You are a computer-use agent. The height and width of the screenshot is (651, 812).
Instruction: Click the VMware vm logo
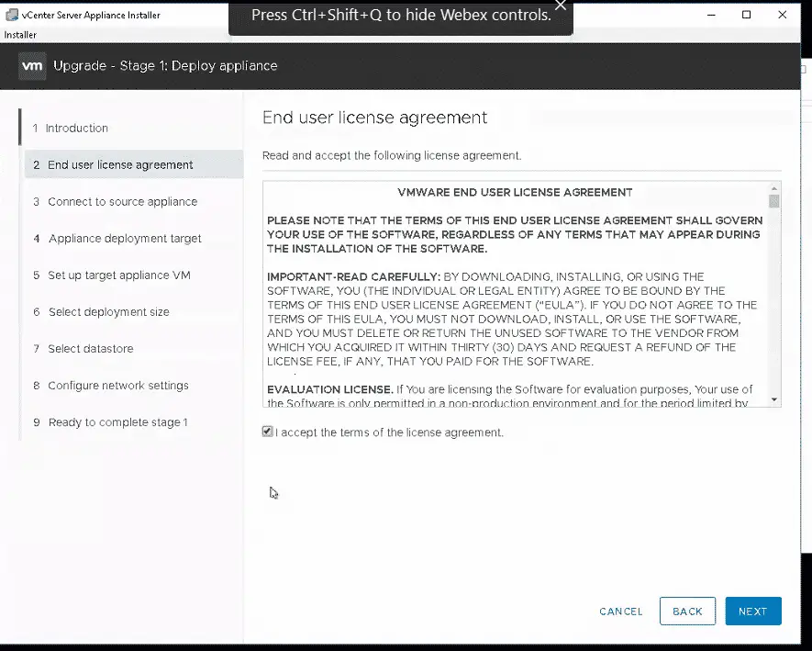[32, 66]
